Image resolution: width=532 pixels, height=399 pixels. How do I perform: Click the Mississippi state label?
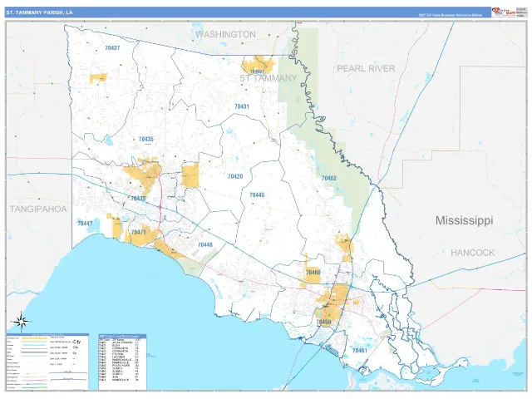[464, 220]
